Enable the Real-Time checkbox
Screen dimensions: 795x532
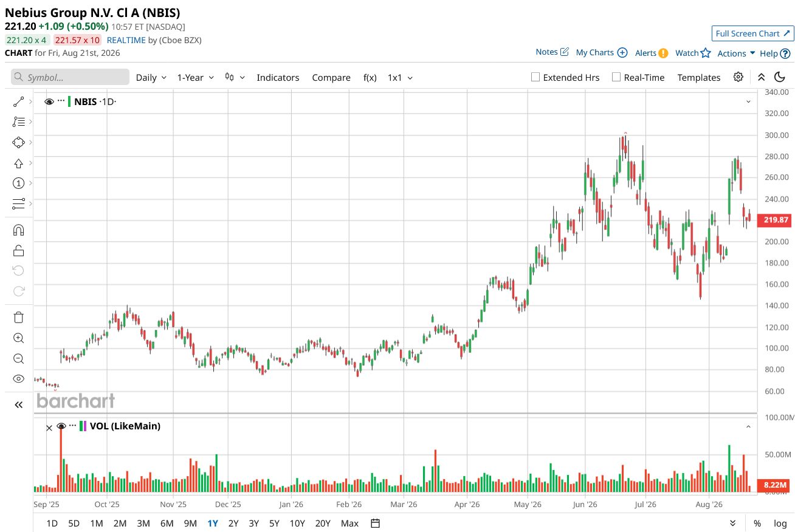616,77
